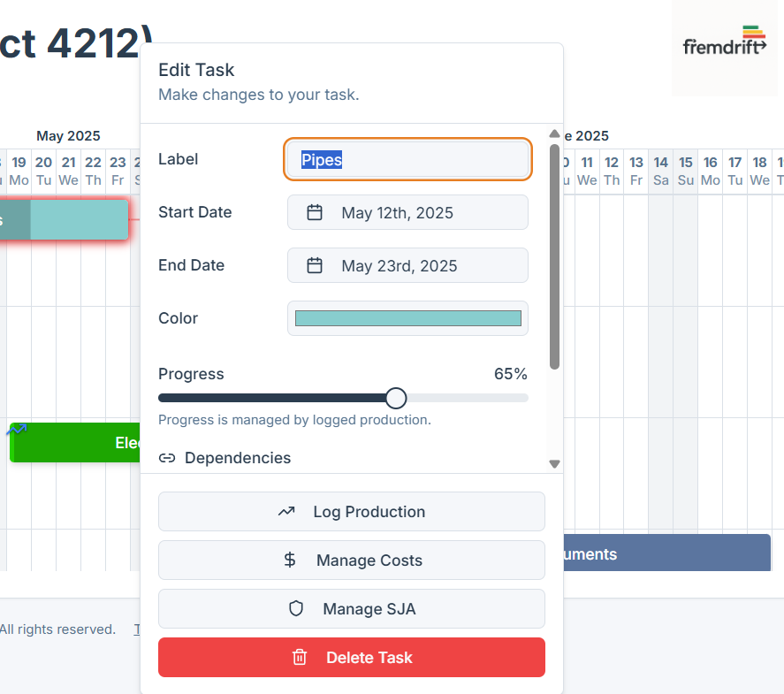Screen dimensions: 784x694
Task: Click the scroll-down arrow on the dialog scrollbar
Action: [x=554, y=463]
